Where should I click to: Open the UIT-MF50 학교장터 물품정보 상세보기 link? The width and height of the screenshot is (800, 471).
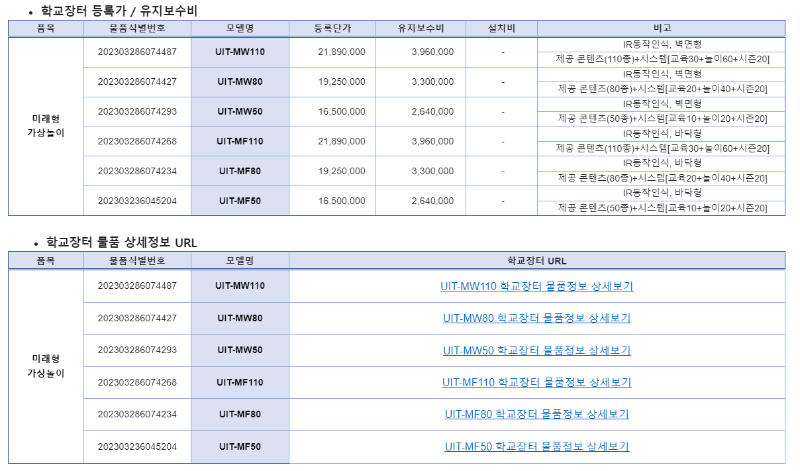click(x=537, y=447)
